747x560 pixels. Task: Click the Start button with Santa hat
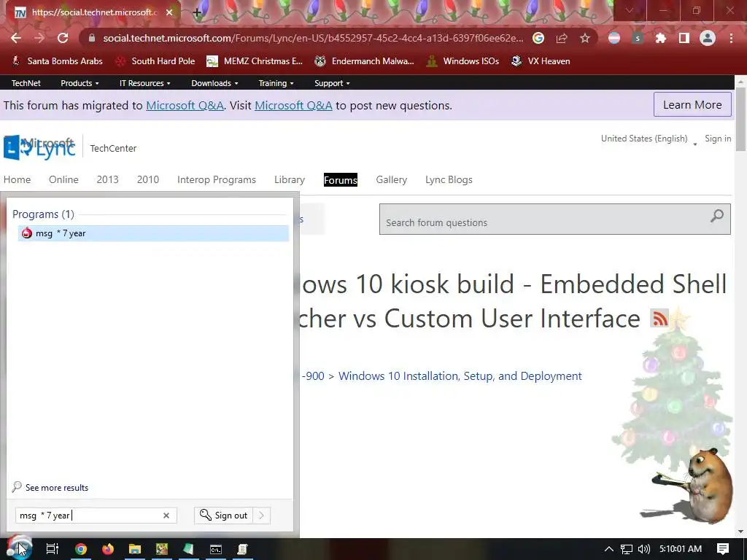(20, 548)
